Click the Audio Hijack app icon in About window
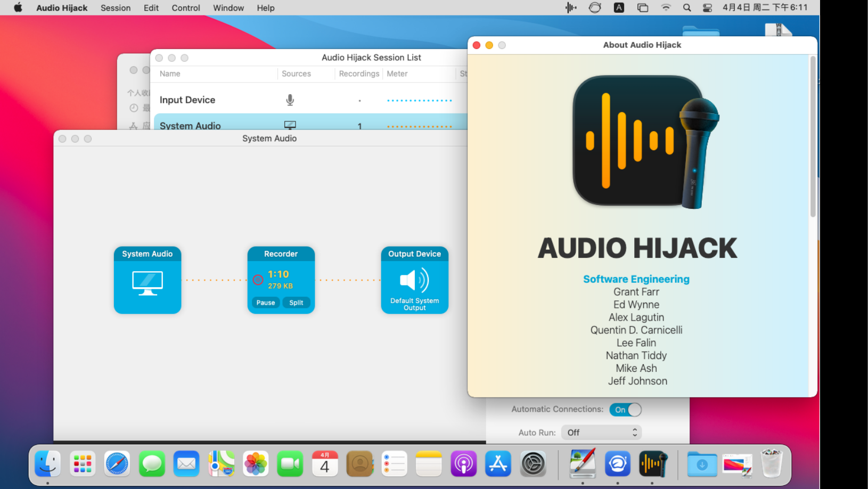Viewport: 868px width, 489px height. coord(646,142)
